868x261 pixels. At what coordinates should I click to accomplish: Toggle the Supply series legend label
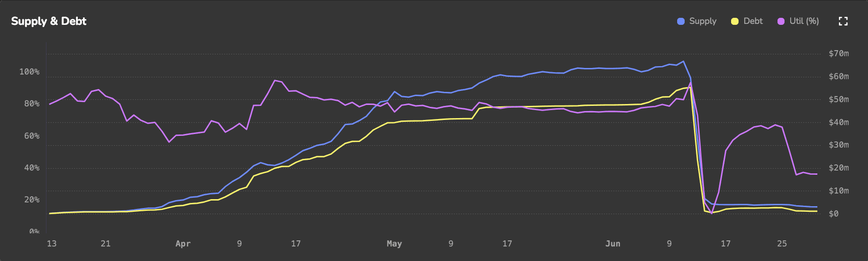click(702, 21)
